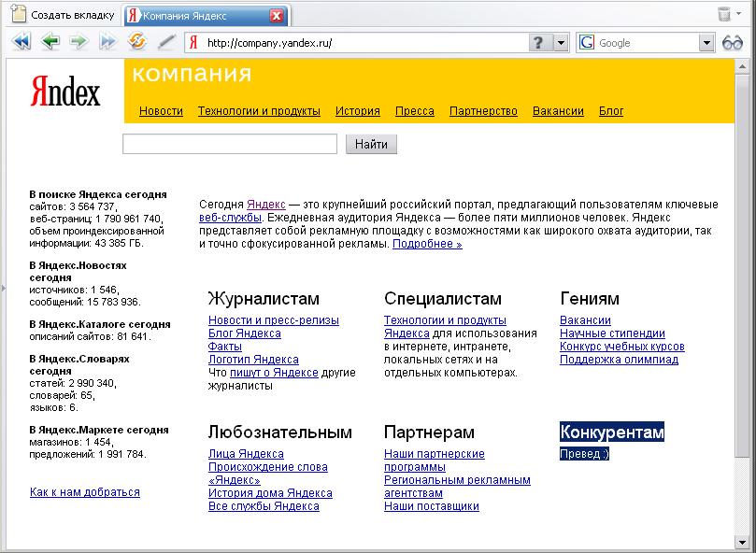Switch to the Компания Яндекс tab

(x=207, y=16)
